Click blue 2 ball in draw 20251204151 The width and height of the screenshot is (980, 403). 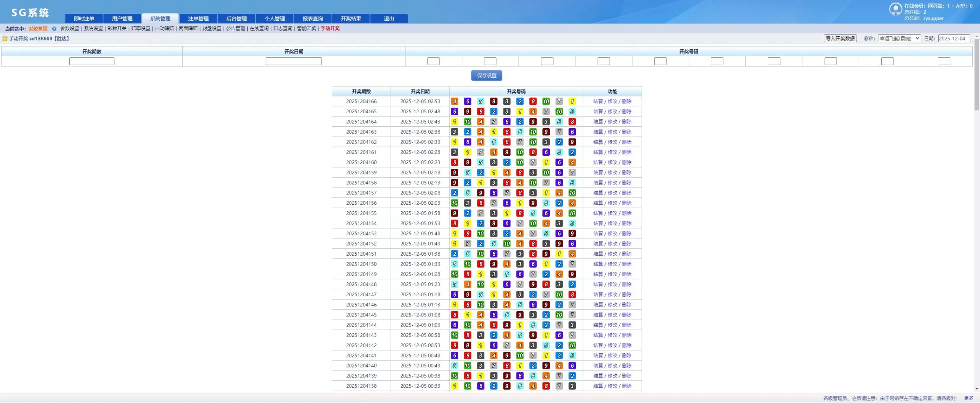click(x=454, y=254)
